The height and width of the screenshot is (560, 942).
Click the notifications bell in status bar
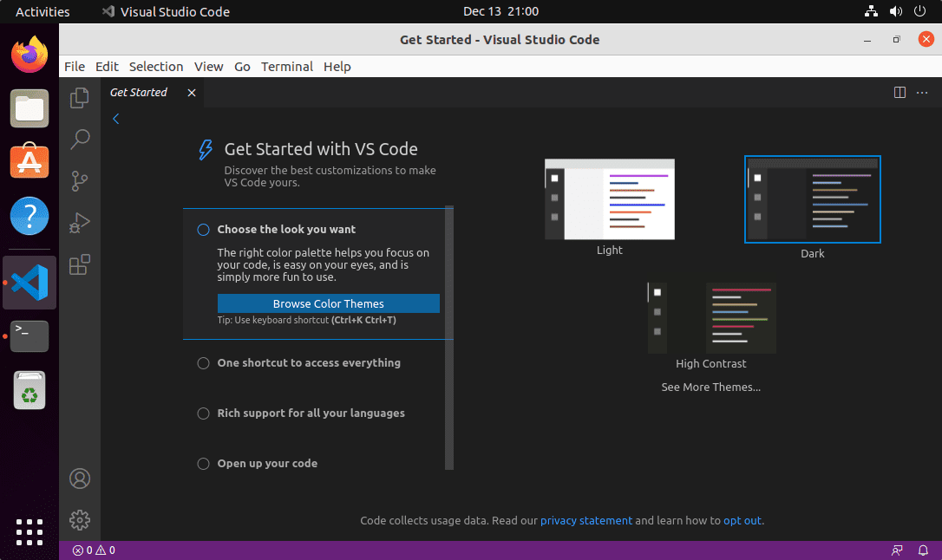tap(923, 550)
